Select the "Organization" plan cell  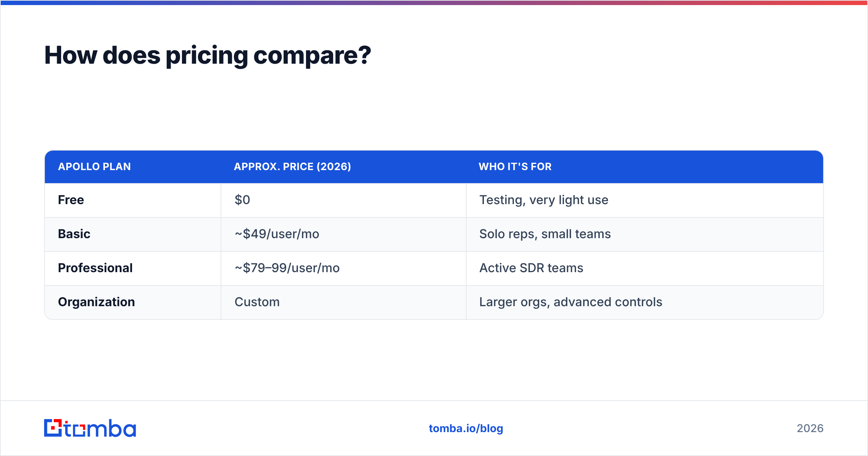coord(133,302)
